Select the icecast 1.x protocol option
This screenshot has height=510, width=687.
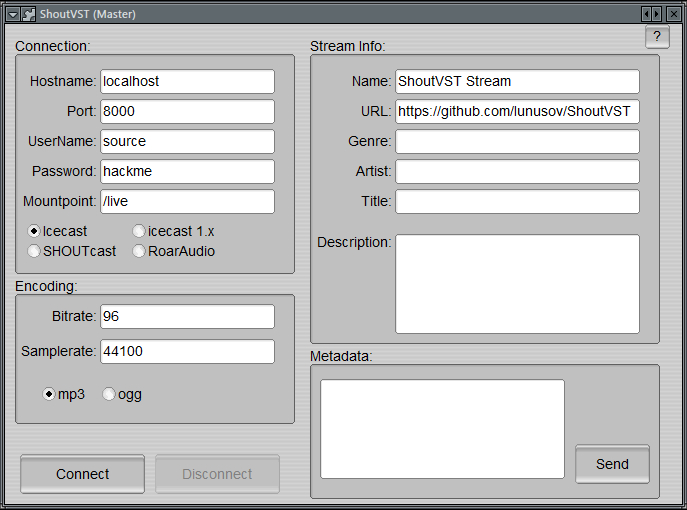pyautogui.click(x=139, y=231)
